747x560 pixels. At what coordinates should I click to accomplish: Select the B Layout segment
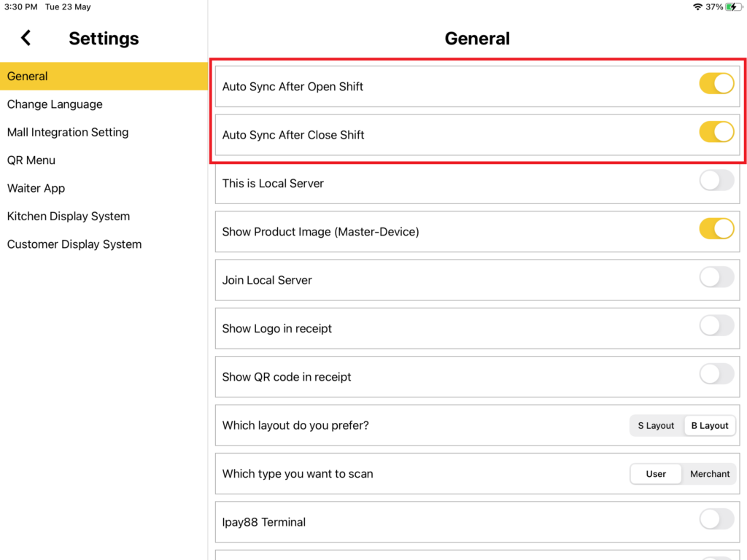point(710,426)
